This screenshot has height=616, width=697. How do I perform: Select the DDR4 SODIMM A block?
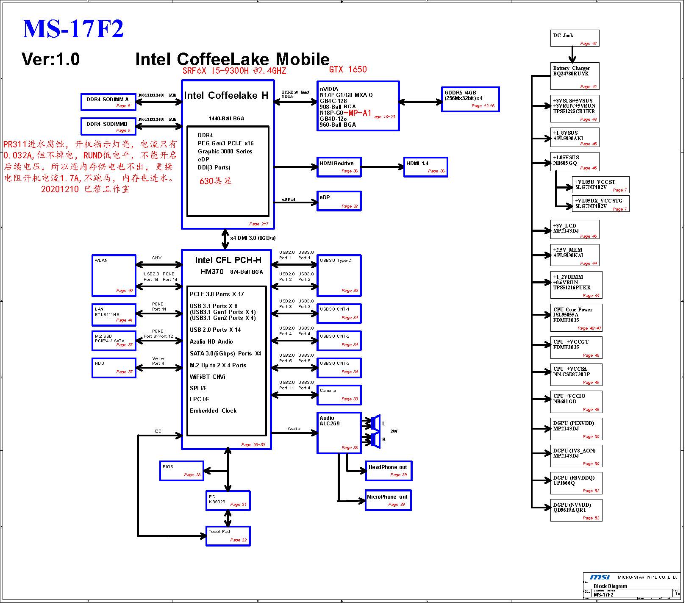[108, 102]
